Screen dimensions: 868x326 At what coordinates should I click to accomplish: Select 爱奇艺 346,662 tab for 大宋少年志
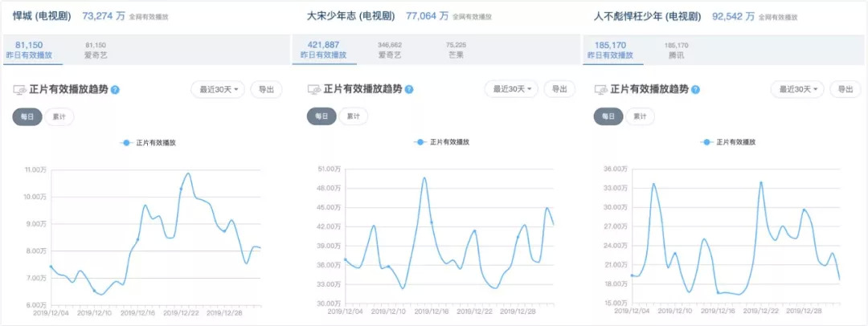pos(390,50)
